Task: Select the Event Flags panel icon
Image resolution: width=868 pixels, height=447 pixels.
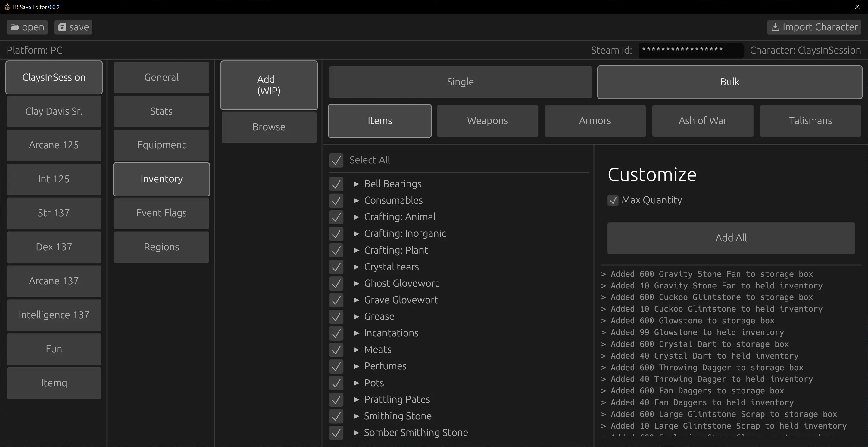Action: pyautogui.click(x=161, y=213)
